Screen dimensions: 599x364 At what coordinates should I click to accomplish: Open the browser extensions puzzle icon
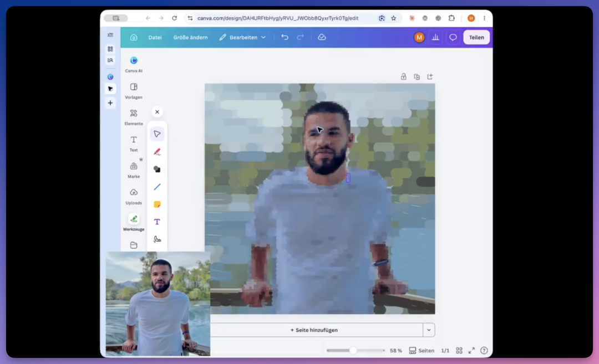pyautogui.click(x=451, y=18)
